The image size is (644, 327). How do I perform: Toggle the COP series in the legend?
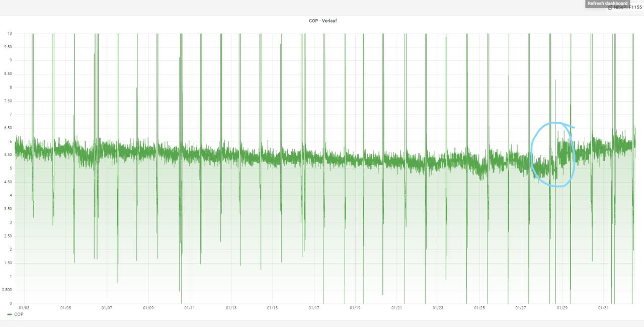coord(19,314)
